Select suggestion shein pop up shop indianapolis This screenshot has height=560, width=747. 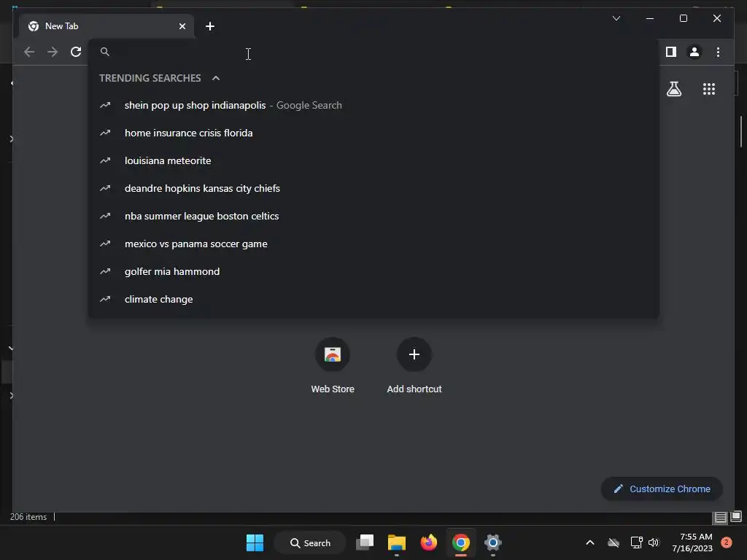pyautogui.click(x=373, y=105)
